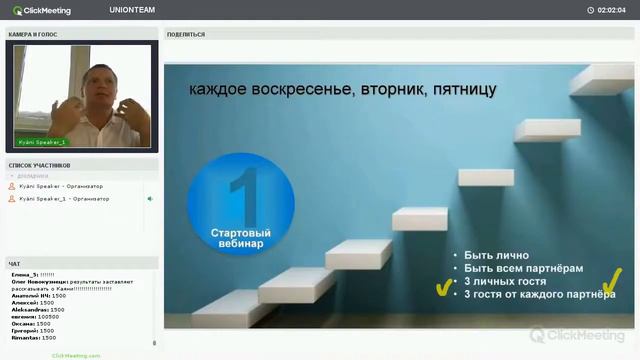Click the clock icon beside 02:02:04

(x=590, y=10)
